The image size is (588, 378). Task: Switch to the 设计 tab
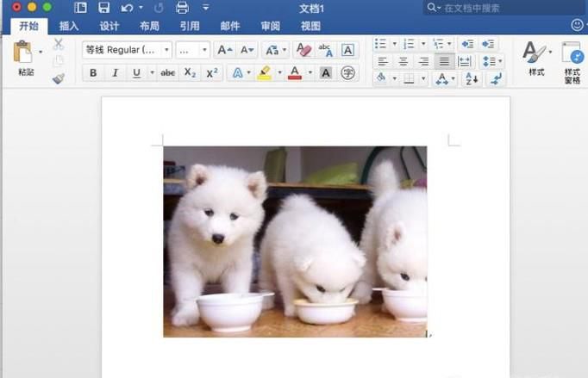click(109, 26)
